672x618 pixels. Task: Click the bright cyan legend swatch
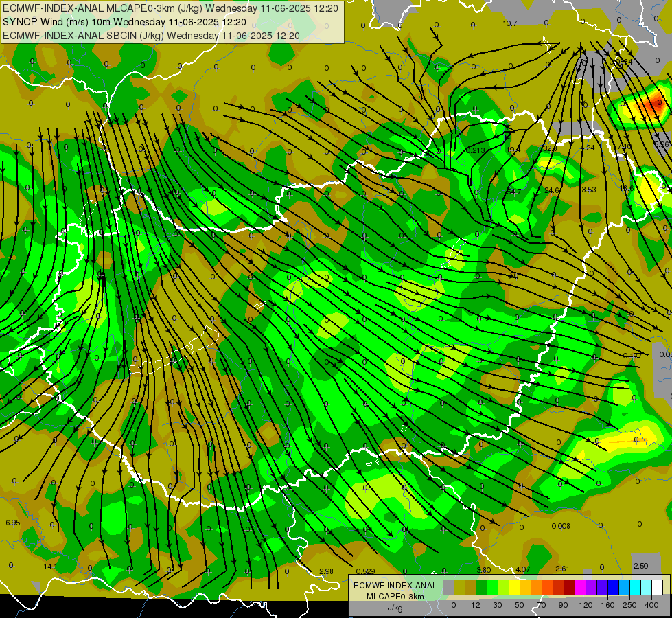[x=636, y=587]
